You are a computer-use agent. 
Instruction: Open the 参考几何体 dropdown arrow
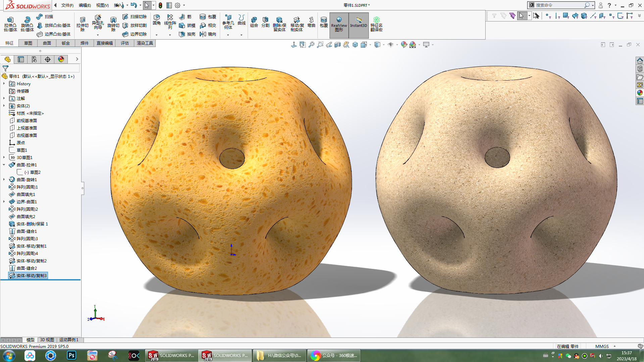tap(228, 35)
